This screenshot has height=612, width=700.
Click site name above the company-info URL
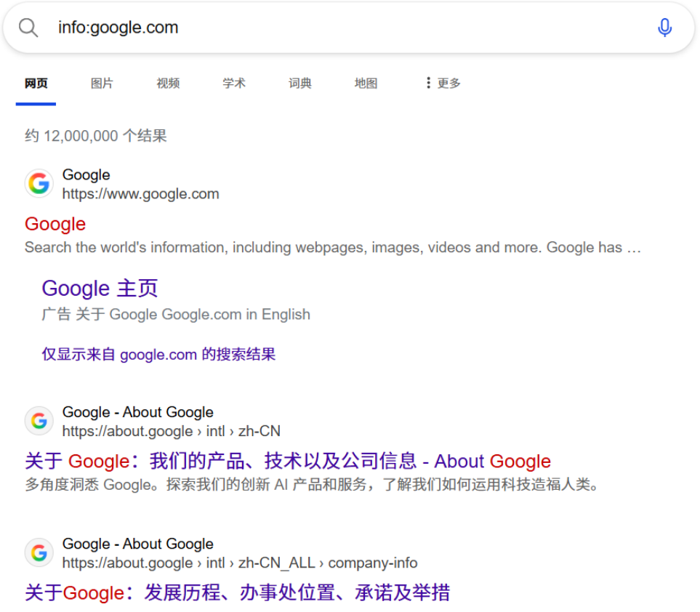click(138, 544)
